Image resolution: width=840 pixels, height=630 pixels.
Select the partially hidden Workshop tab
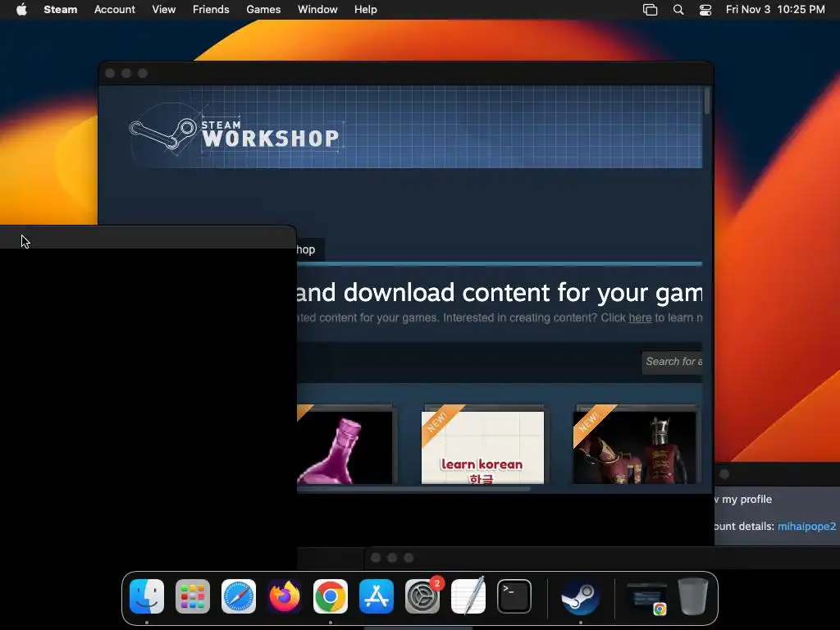310,249
